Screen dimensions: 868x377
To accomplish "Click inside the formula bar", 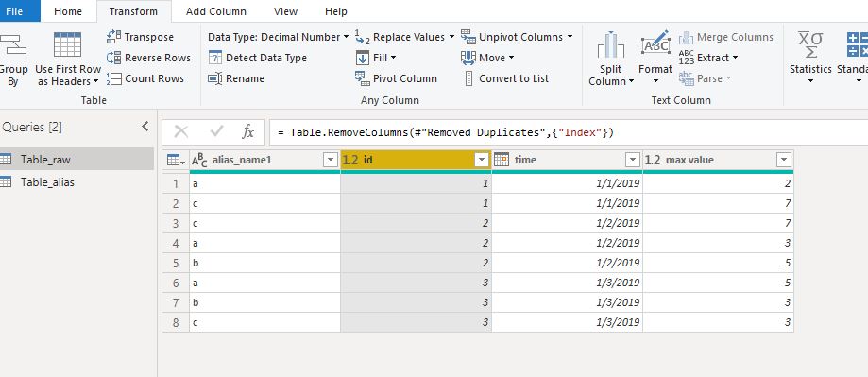I will (569, 132).
